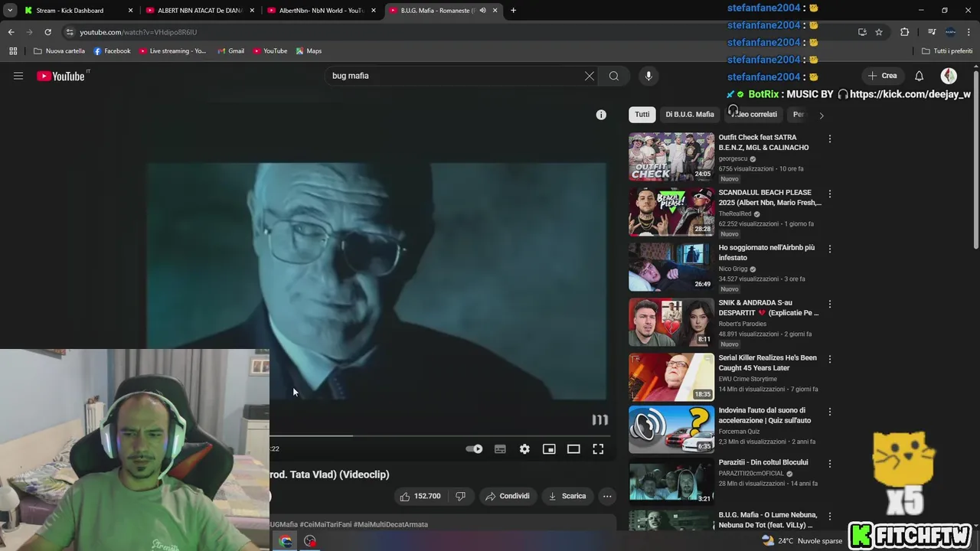Screen dimensions: 980x551
Task: Expand the Chrome tab search dropdown
Action: (10, 11)
